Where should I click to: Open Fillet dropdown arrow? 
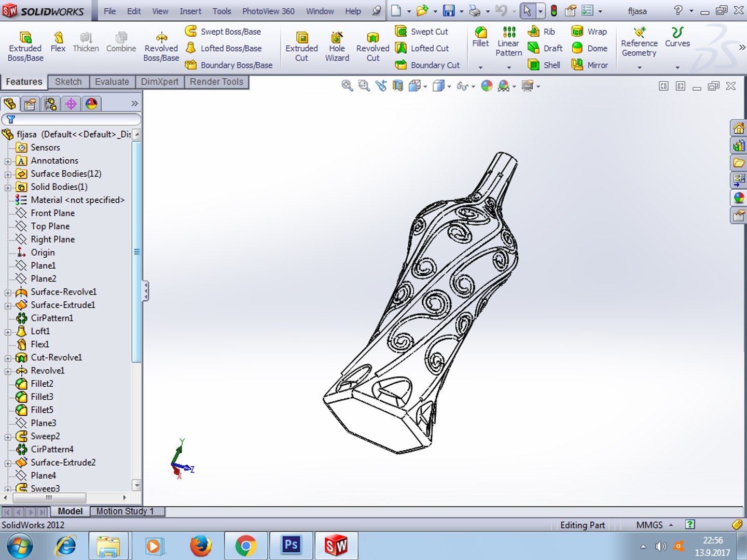(x=480, y=67)
